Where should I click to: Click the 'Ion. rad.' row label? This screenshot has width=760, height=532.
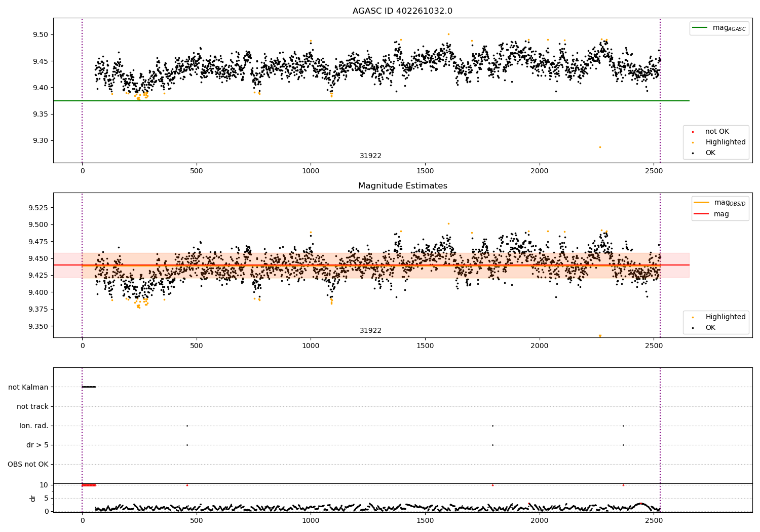click(x=34, y=426)
